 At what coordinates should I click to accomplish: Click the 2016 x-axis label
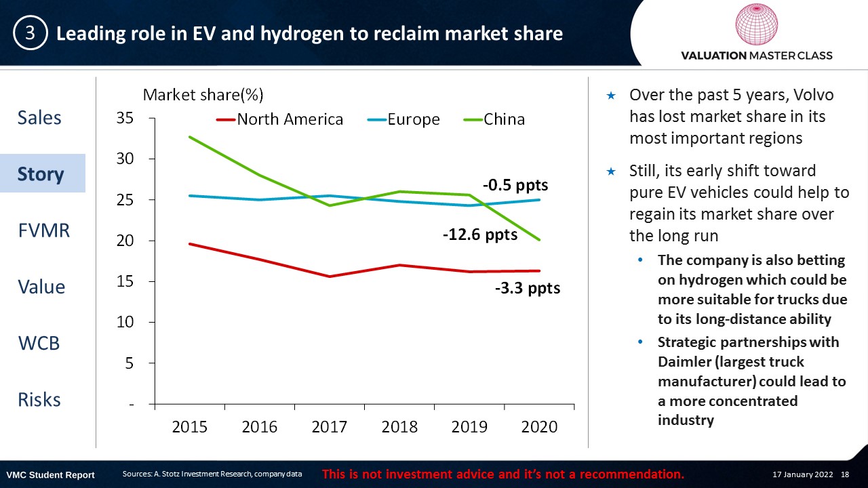(x=260, y=427)
